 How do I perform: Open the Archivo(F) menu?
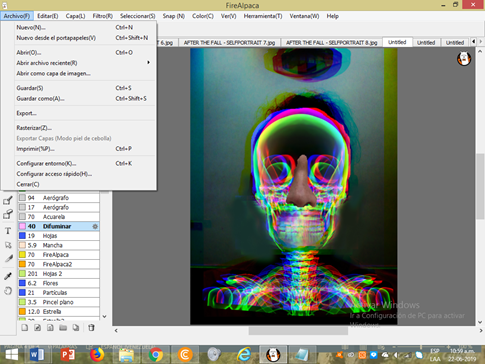coord(17,16)
